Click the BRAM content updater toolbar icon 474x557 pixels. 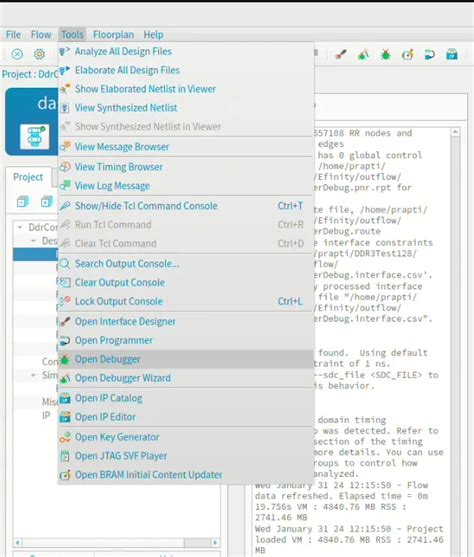click(408, 55)
